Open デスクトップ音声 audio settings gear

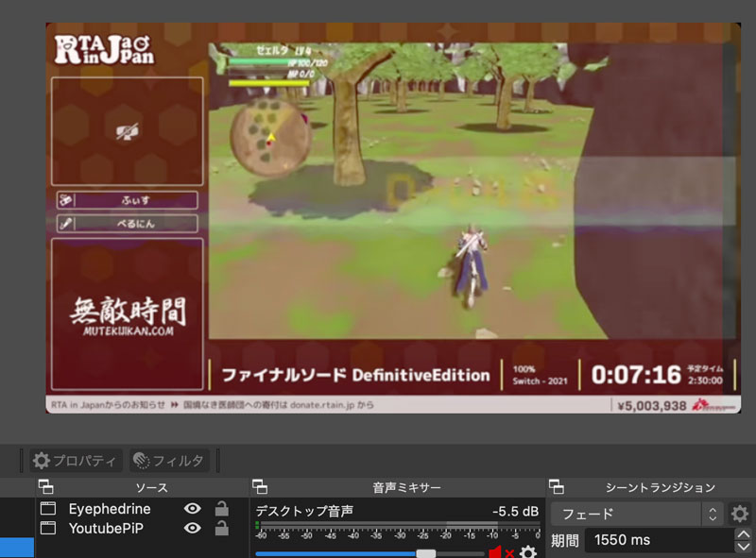coord(528,552)
